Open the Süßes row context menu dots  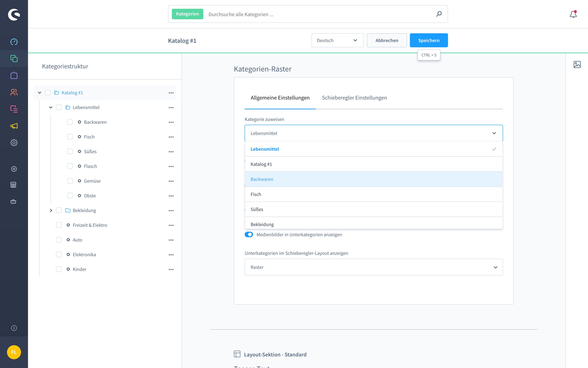click(x=171, y=152)
